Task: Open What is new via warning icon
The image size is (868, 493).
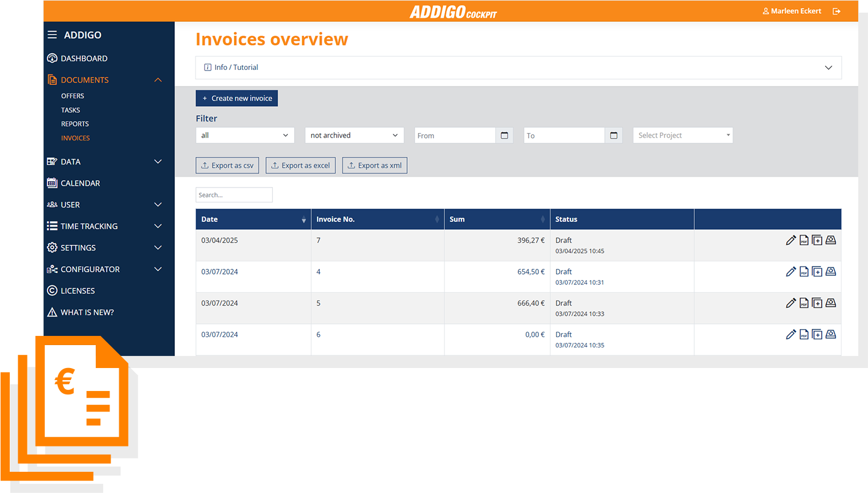Action: [x=52, y=312]
